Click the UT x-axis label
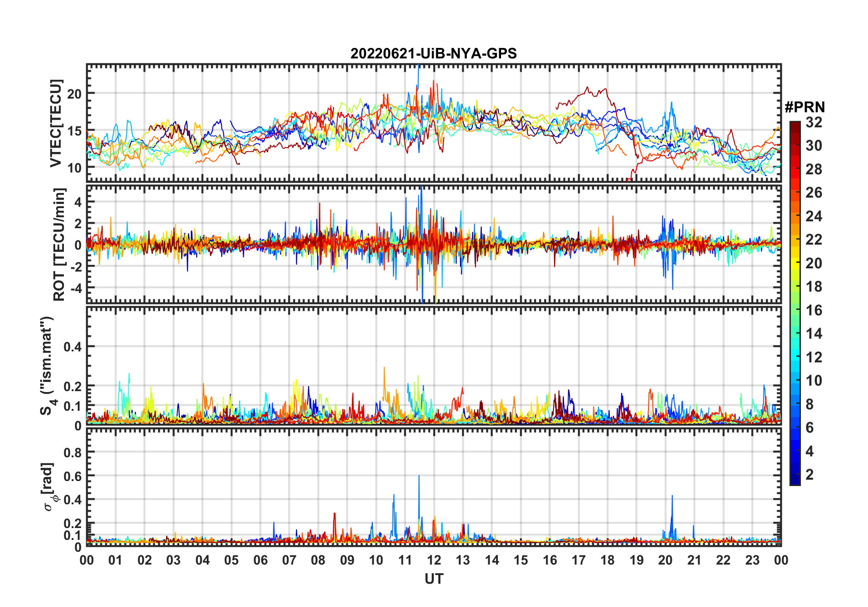The width and height of the screenshot is (868, 607). [434, 579]
